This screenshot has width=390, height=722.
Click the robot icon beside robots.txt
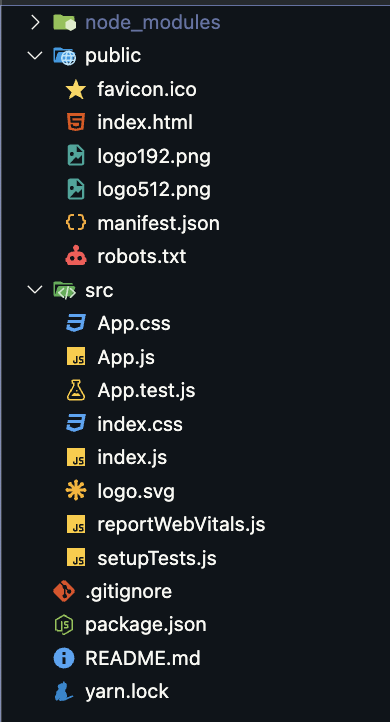click(76, 256)
